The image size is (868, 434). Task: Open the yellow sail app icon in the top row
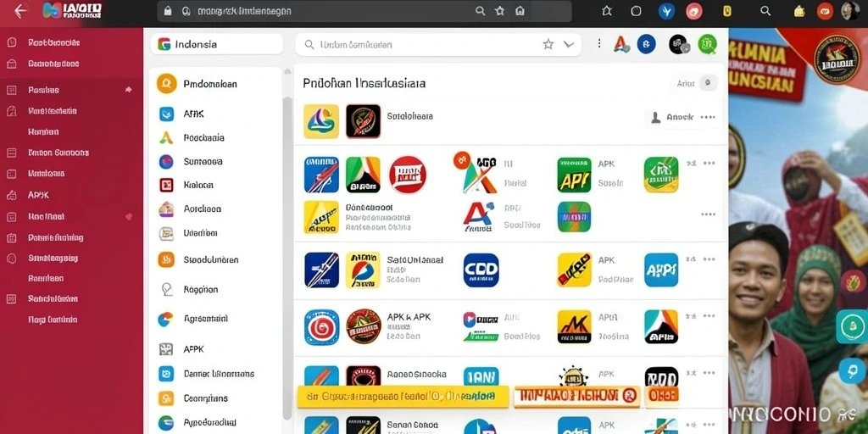click(x=321, y=121)
